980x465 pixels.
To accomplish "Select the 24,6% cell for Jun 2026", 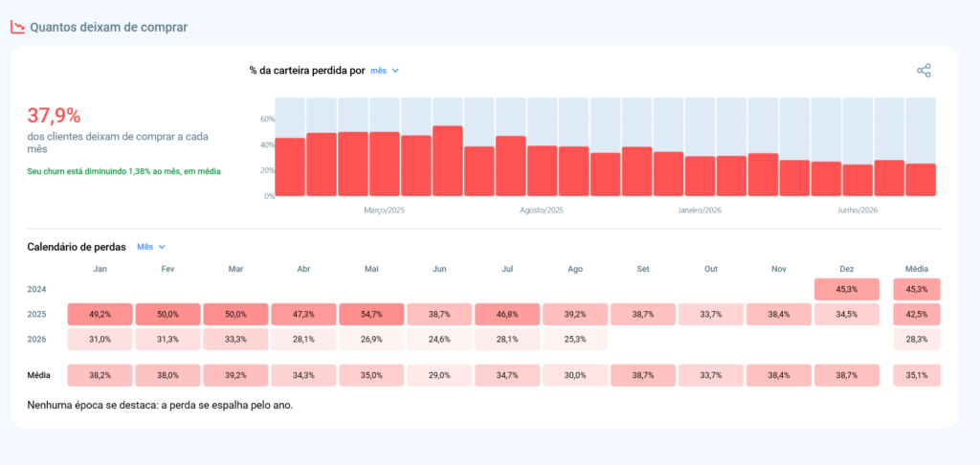I will click(440, 340).
